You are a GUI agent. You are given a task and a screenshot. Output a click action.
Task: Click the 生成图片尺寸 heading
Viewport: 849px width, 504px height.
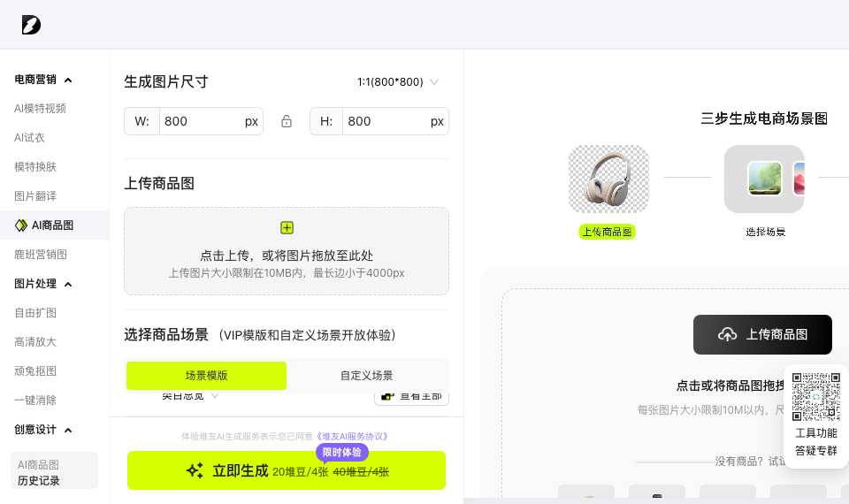click(166, 81)
